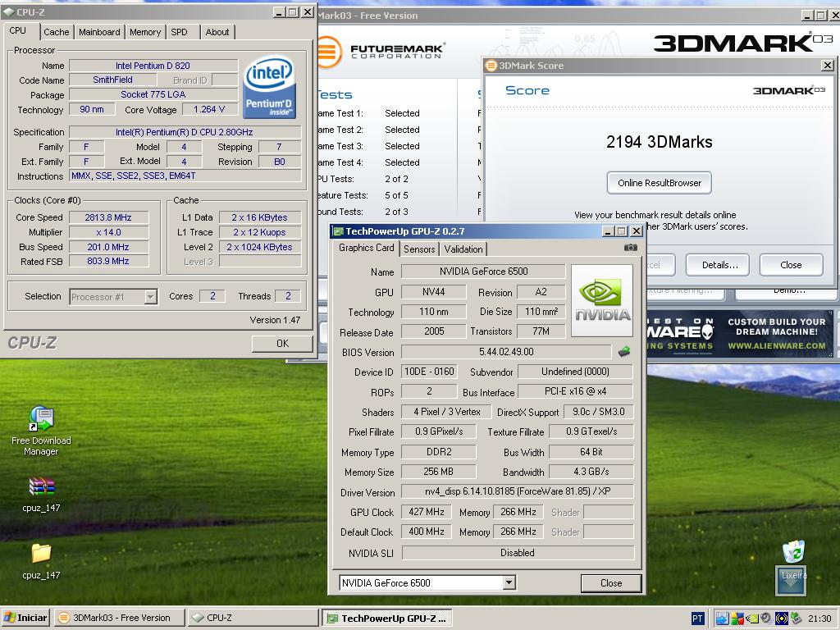The width and height of the screenshot is (840, 630).
Task: Click the 201.0 MHz Bus Speed value
Action: click(x=109, y=247)
